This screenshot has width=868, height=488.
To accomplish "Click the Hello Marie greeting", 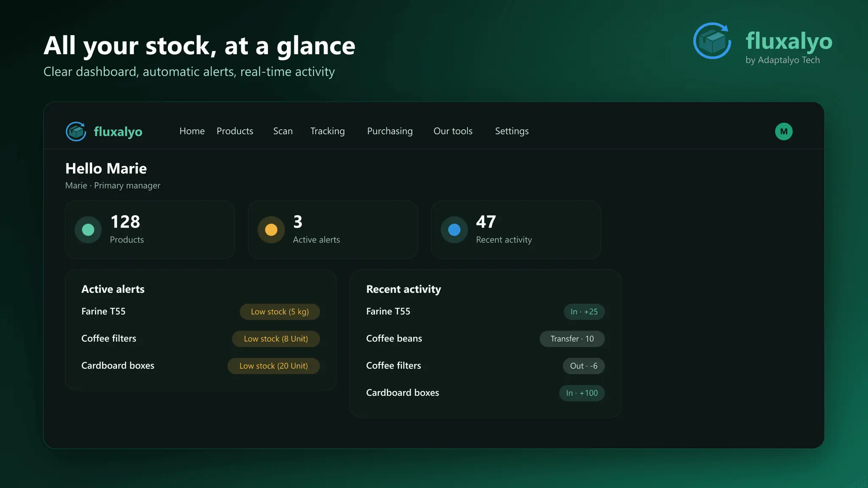I will point(106,169).
